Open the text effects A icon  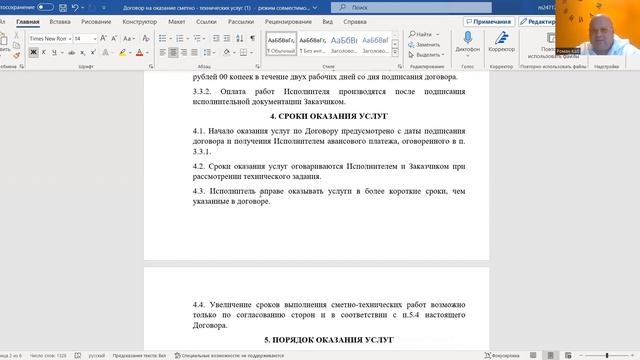pyautogui.click(x=106, y=52)
